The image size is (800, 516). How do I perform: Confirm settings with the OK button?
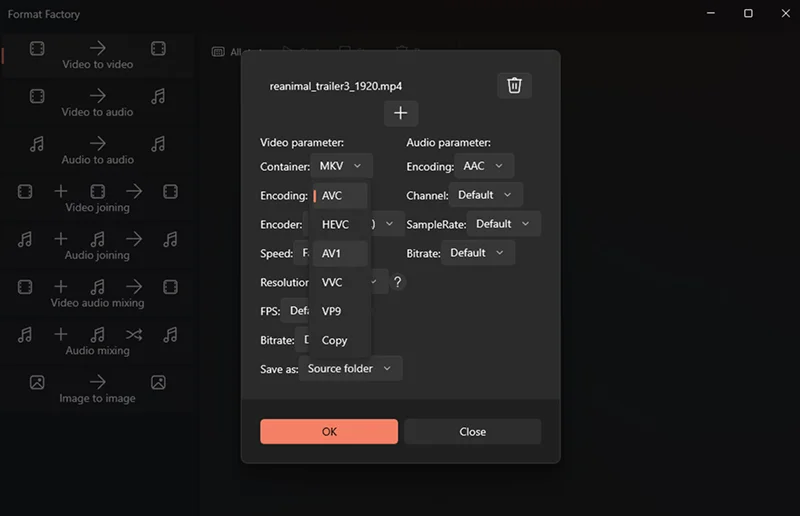(x=329, y=432)
